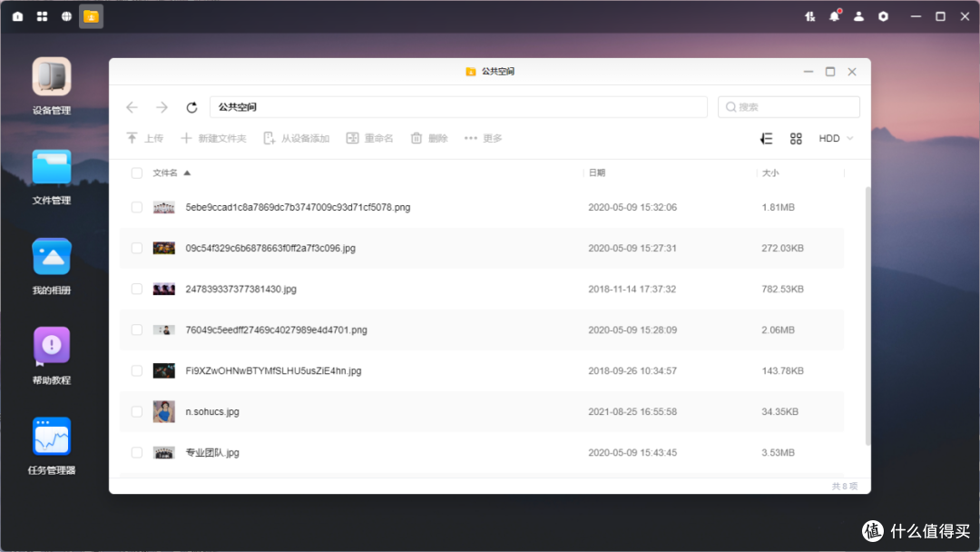The height and width of the screenshot is (552, 980).
Task: Click the 搜索 search box
Action: click(x=789, y=107)
